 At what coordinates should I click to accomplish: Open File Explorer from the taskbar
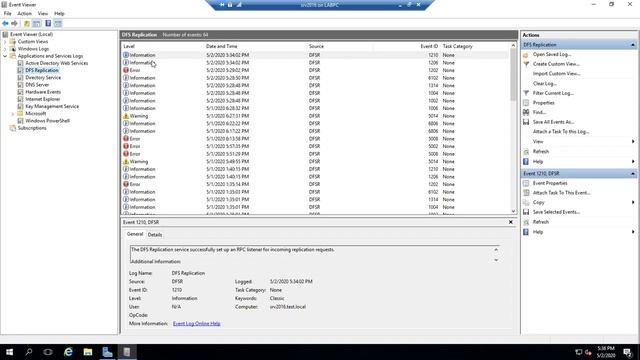88,352
